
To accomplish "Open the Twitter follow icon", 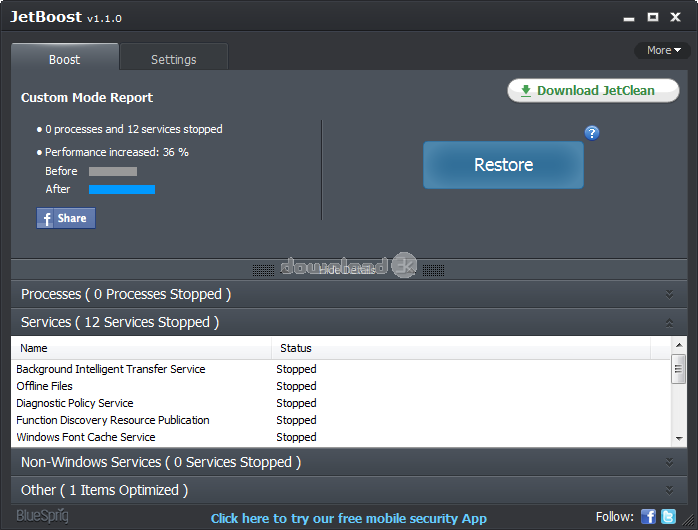I will (x=669, y=517).
